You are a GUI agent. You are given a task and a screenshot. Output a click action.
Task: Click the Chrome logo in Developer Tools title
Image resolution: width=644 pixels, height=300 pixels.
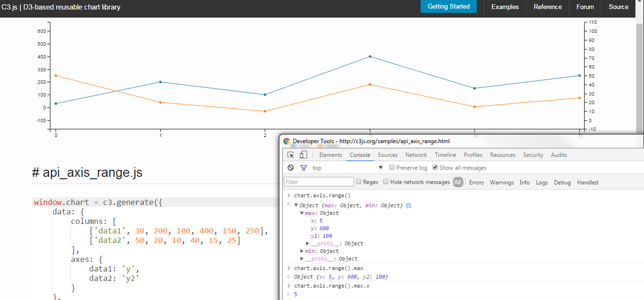[x=287, y=141]
